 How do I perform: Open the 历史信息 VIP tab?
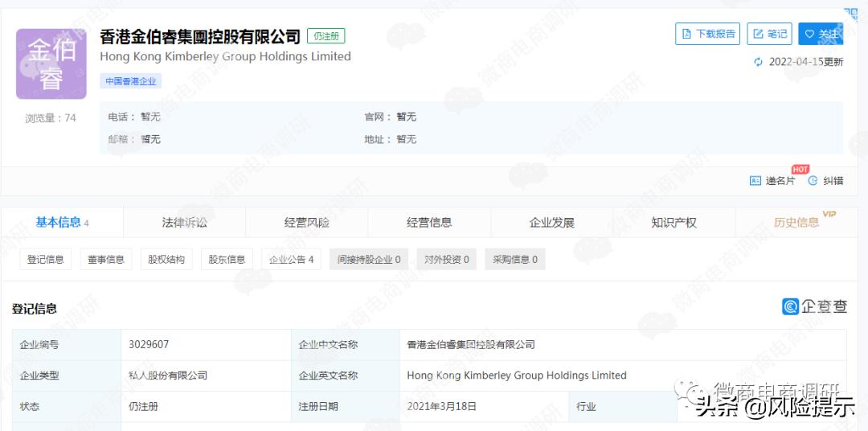pyautogui.click(x=796, y=223)
